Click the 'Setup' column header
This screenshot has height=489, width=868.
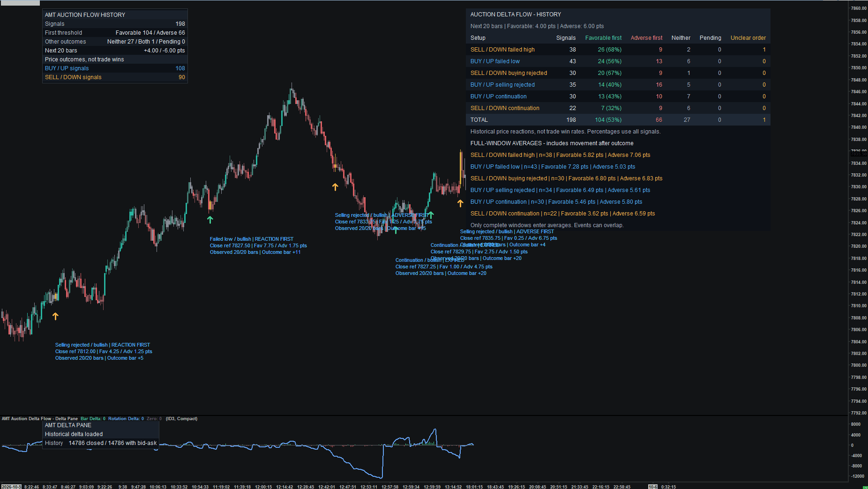point(478,38)
